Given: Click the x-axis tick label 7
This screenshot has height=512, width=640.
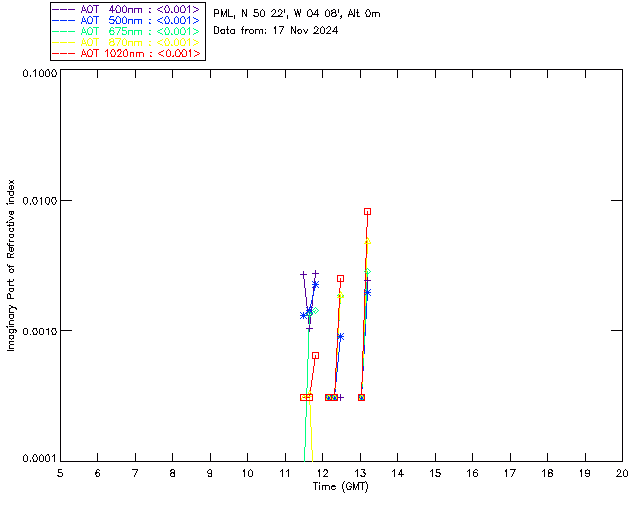Looking at the screenshot, I should pyautogui.click(x=135, y=473).
